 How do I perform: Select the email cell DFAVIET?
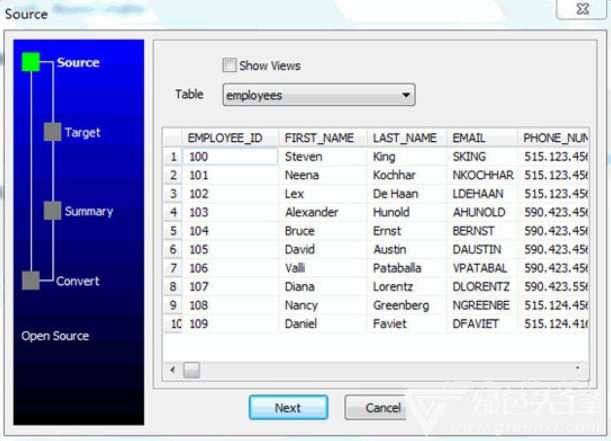click(482, 324)
